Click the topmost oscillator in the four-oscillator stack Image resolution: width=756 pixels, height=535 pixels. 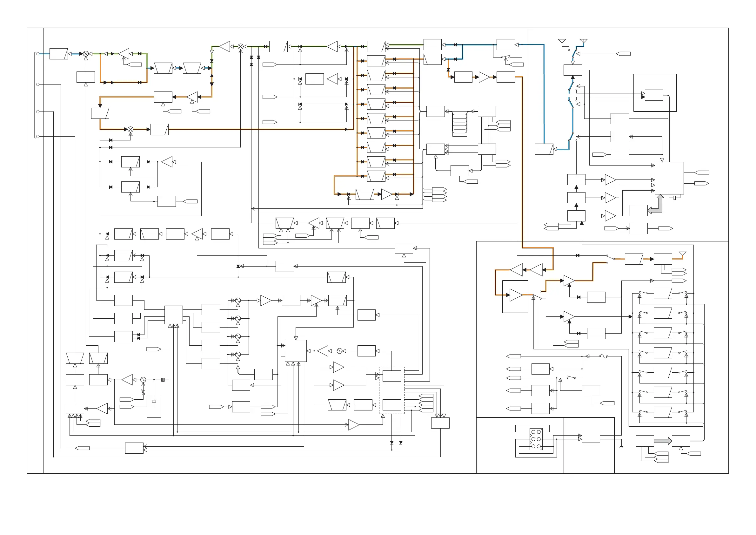tap(238, 301)
